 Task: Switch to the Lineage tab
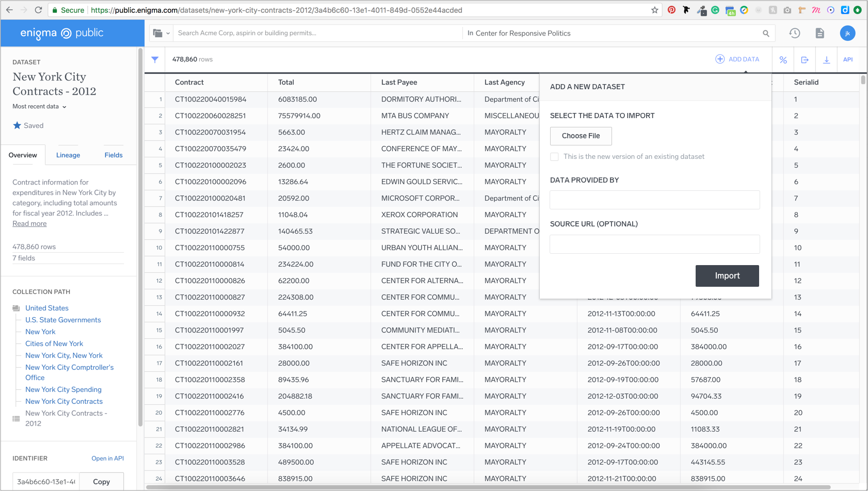coord(68,155)
